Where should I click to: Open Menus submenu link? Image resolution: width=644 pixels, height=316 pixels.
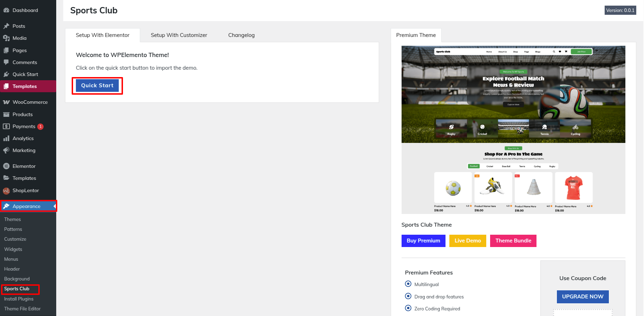tap(11, 259)
